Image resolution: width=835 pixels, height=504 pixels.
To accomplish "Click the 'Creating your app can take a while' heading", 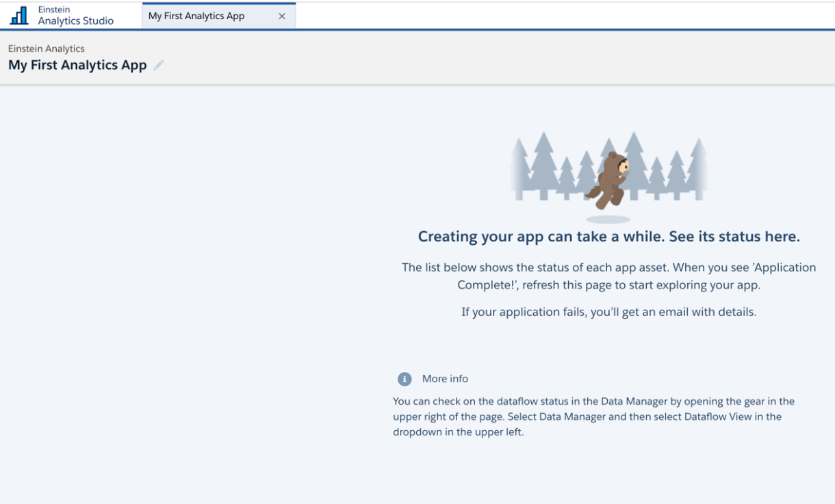I will coord(609,237).
